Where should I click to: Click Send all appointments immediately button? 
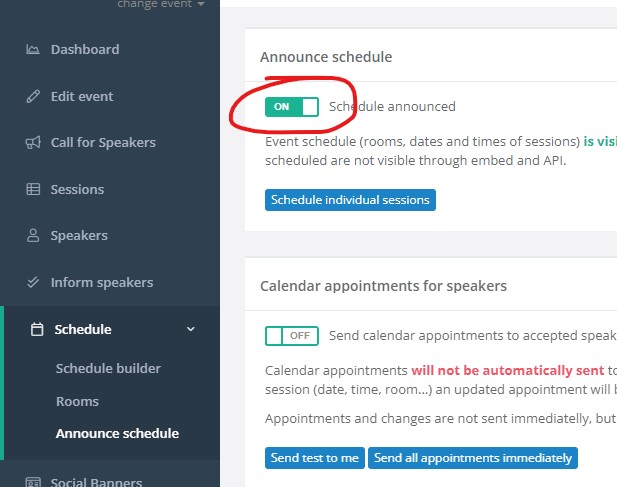point(473,458)
